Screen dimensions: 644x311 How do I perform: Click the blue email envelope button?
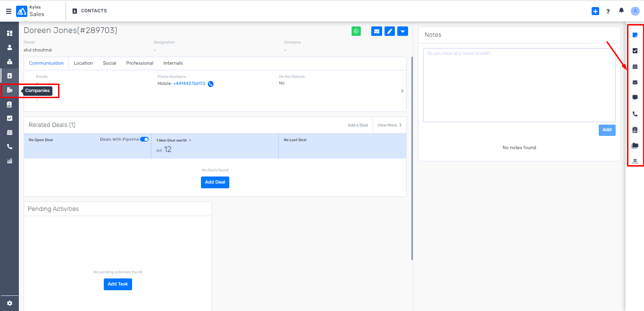(376, 32)
